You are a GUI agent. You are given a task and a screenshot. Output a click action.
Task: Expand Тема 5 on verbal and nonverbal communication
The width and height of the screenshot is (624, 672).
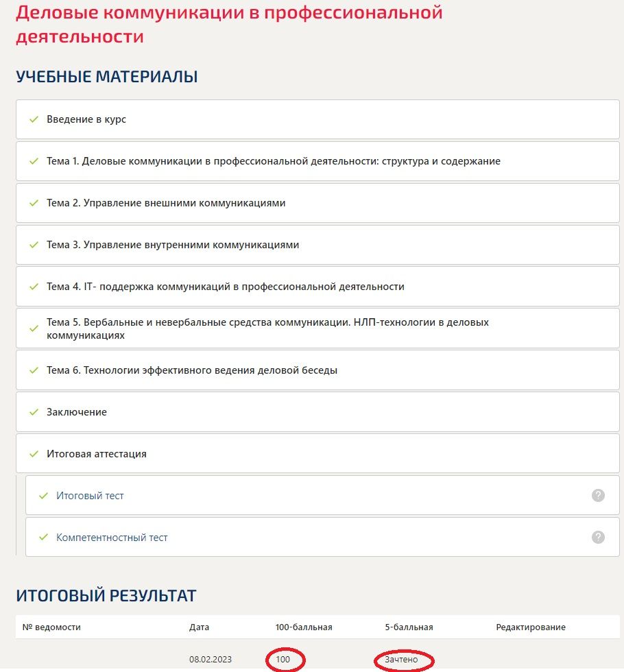coord(317,328)
